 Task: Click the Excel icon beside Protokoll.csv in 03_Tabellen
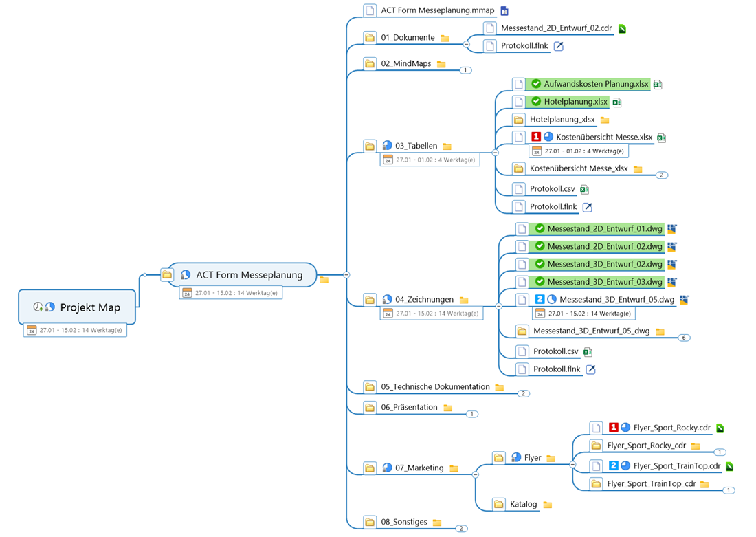584,190
